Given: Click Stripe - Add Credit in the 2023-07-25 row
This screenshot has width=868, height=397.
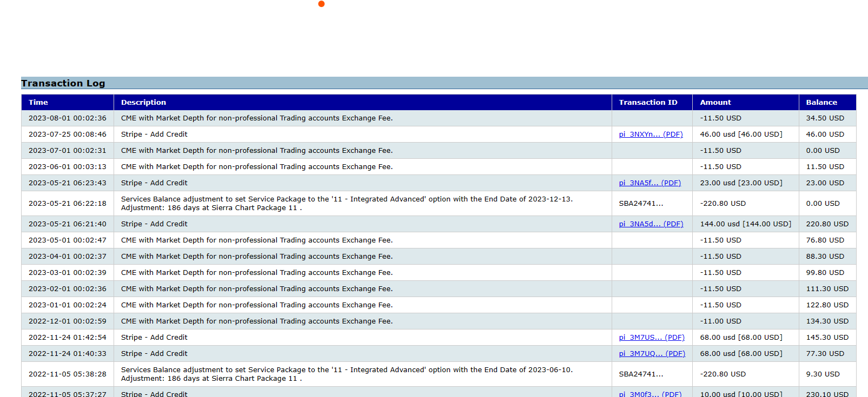Looking at the screenshot, I should point(154,134).
